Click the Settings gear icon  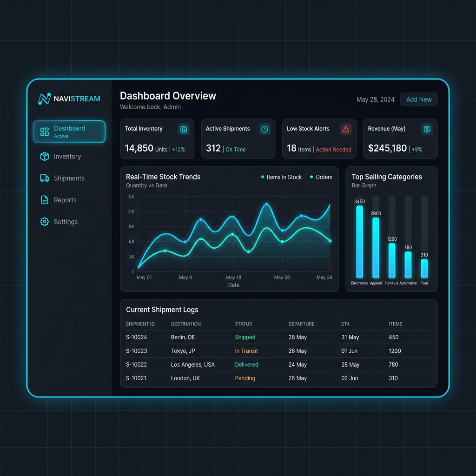pyautogui.click(x=45, y=222)
